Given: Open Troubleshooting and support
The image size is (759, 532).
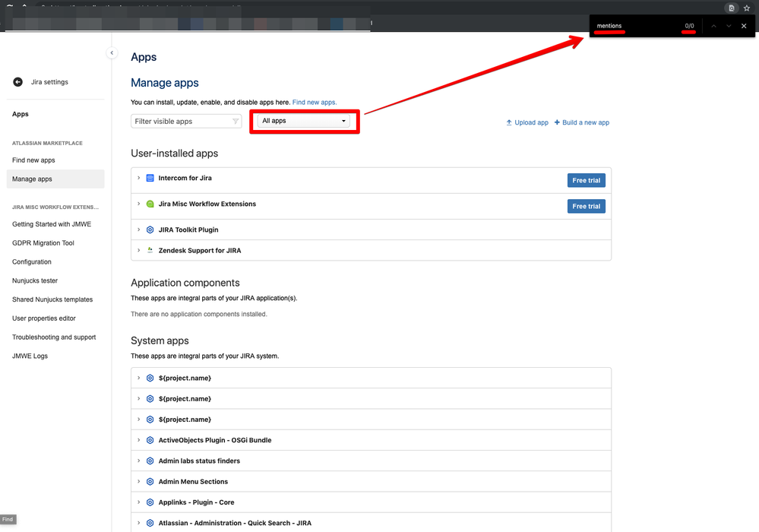Looking at the screenshot, I should pos(54,337).
